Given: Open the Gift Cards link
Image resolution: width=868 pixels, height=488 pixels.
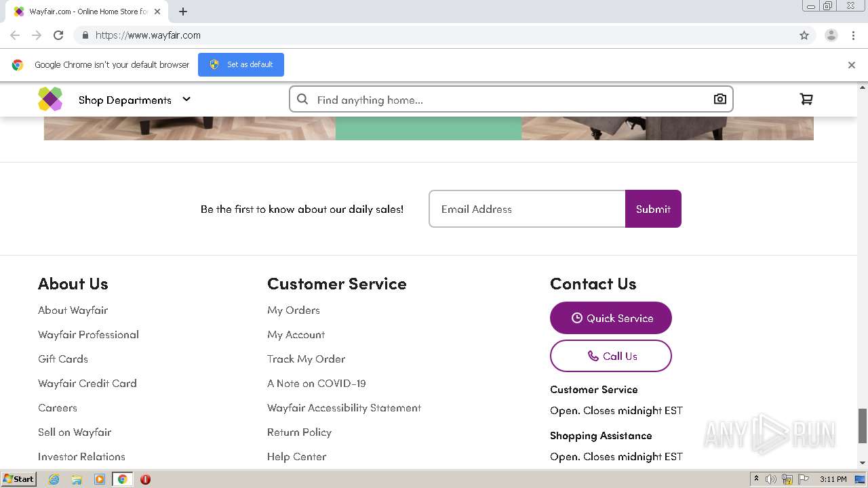Looking at the screenshot, I should tap(63, 359).
